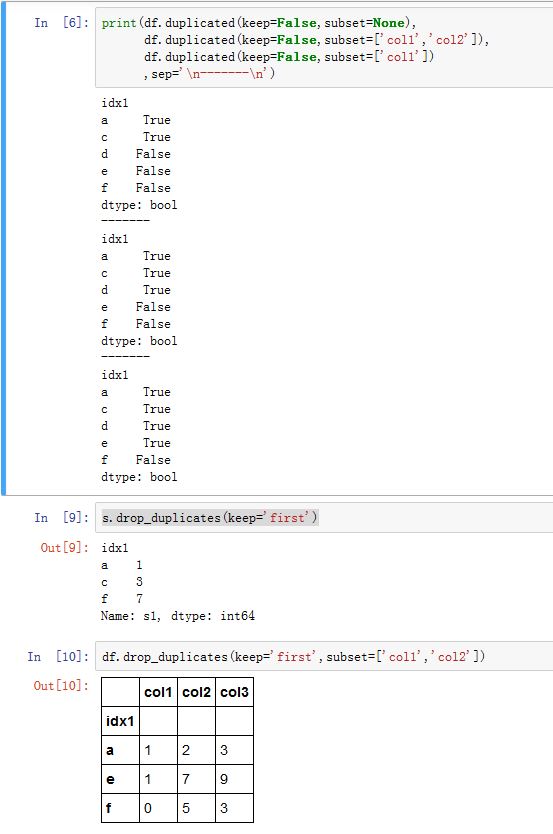Image resolution: width=553 pixels, height=834 pixels.
Task: Click the 'Name: s1, dtype: int64' output line
Action: tap(178, 616)
